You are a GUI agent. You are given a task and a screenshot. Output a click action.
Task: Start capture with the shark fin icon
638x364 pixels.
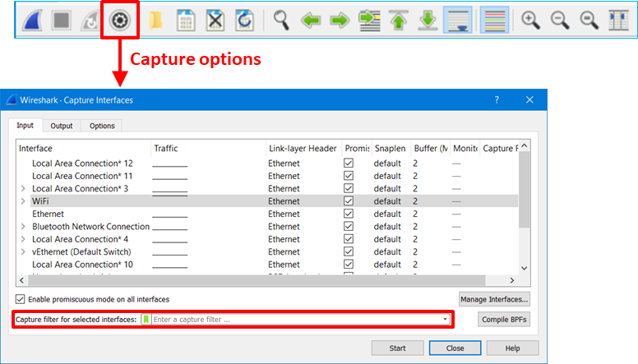pos(32,20)
